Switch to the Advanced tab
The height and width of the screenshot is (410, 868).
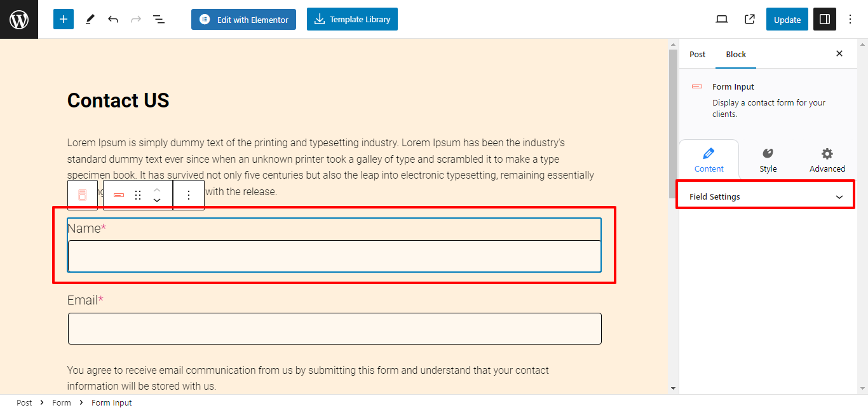tap(827, 160)
